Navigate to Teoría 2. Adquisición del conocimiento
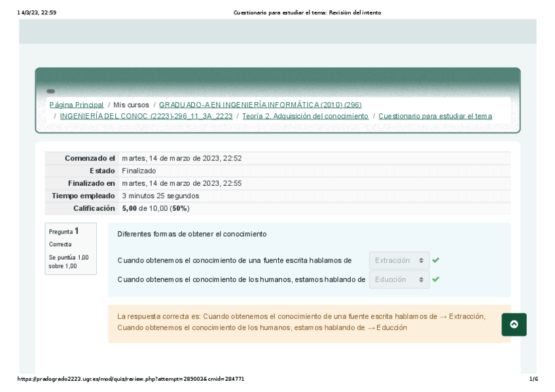Screen dimensions: 555x392 [x=305, y=116]
